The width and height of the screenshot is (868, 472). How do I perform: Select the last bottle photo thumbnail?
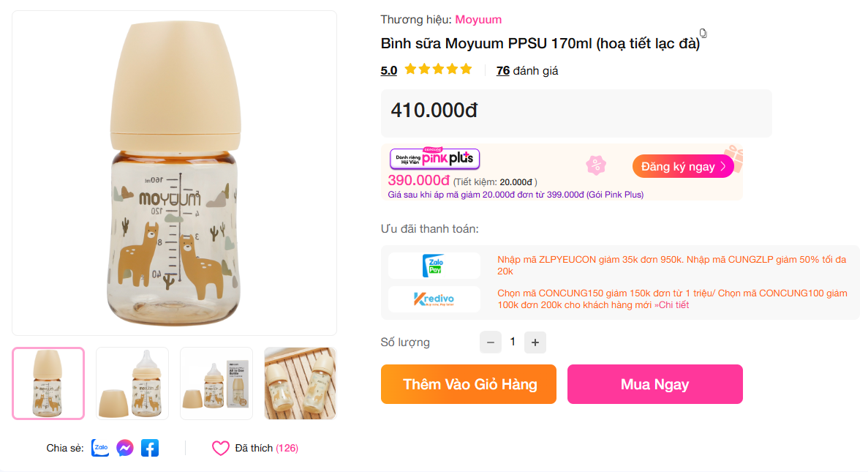coord(300,383)
